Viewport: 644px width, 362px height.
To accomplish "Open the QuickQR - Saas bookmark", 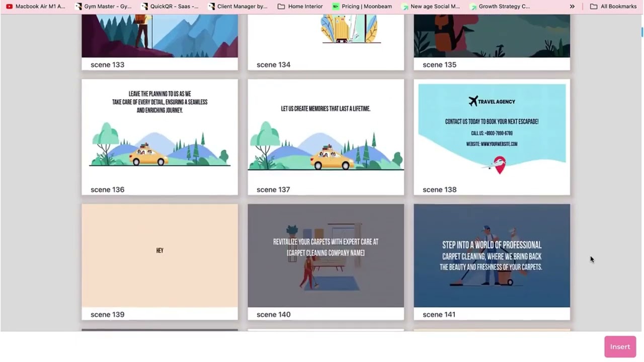I will 170,7.
